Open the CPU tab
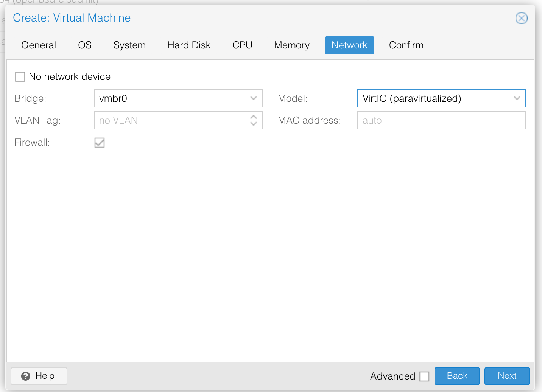 tap(242, 45)
